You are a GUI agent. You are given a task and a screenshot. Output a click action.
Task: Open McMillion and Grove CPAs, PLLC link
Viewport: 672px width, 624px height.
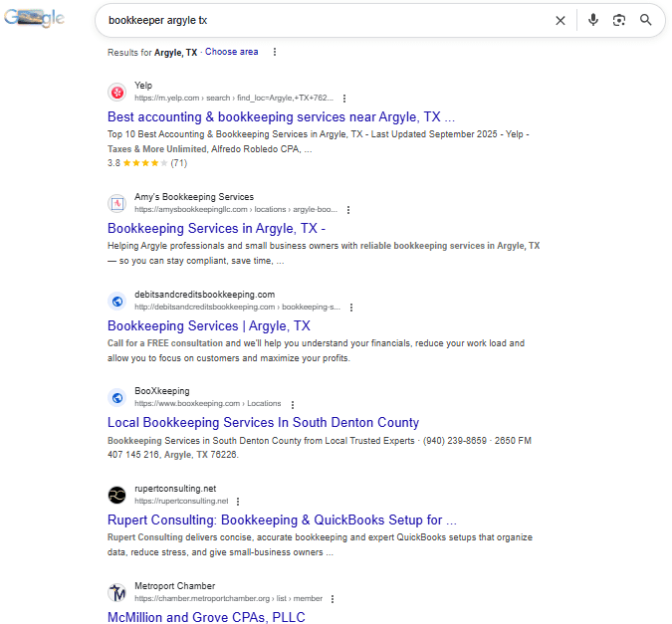coord(206,617)
